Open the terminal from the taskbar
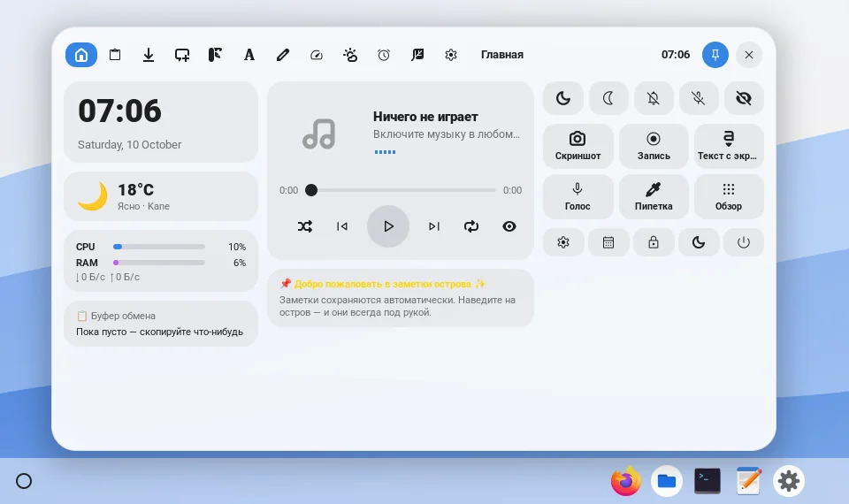 [707, 481]
